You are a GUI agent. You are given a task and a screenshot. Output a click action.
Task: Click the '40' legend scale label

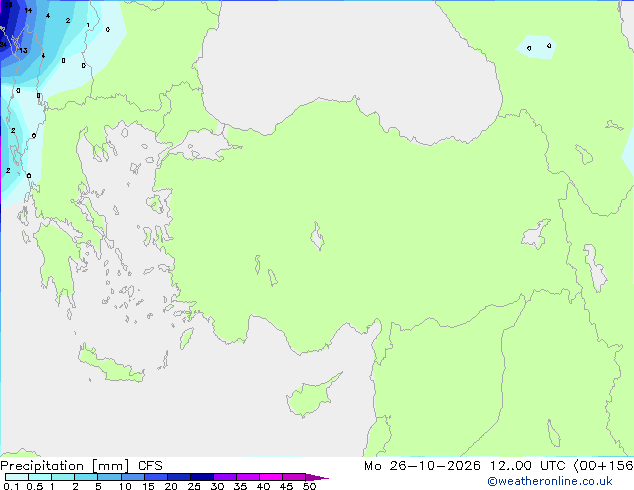(263, 486)
